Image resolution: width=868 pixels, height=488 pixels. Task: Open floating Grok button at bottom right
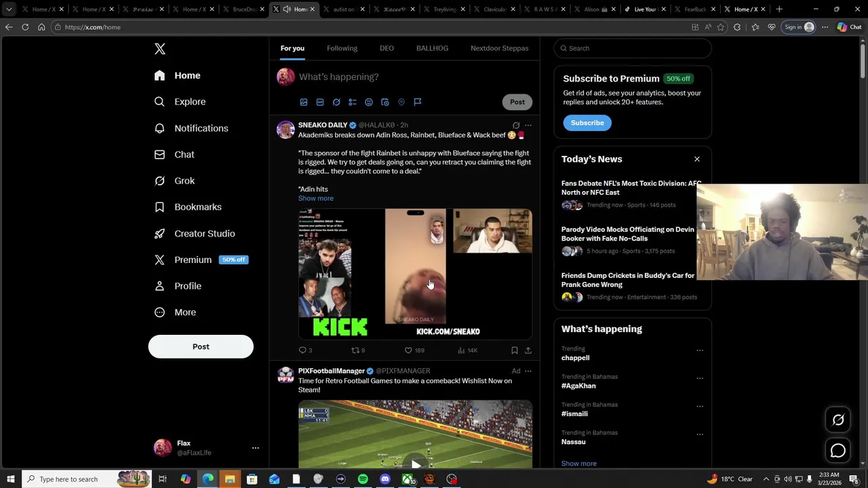[x=838, y=420]
